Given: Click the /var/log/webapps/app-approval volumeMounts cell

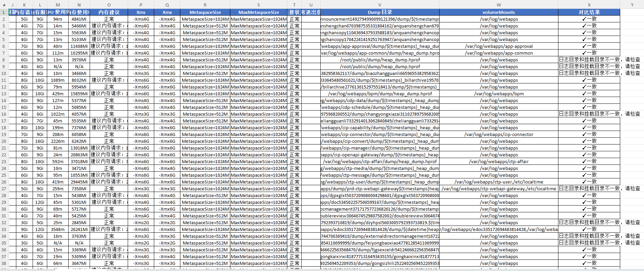Looking at the screenshot, I should pyautogui.click(x=499, y=46).
